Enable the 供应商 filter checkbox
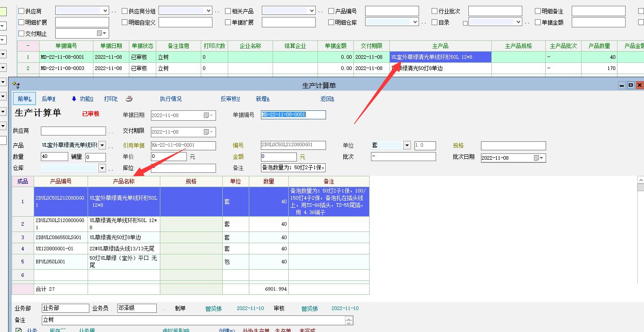Screen dimensions: 644x332 pyautogui.click(x=21, y=11)
